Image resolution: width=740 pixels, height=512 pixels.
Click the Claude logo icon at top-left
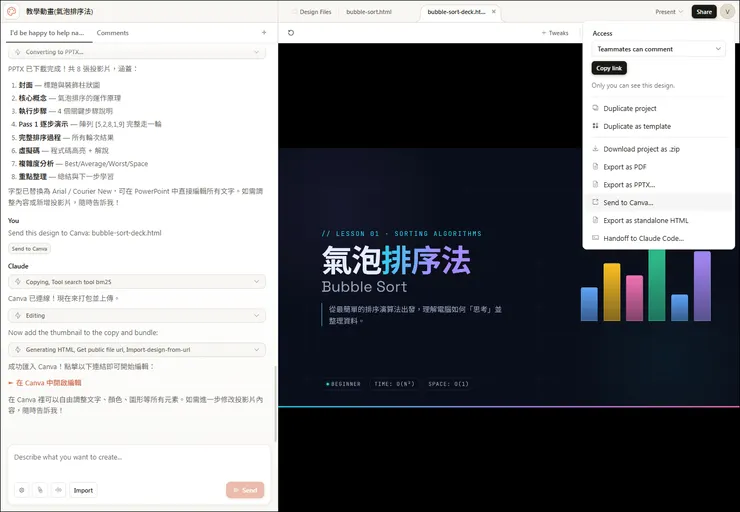(11, 11)
